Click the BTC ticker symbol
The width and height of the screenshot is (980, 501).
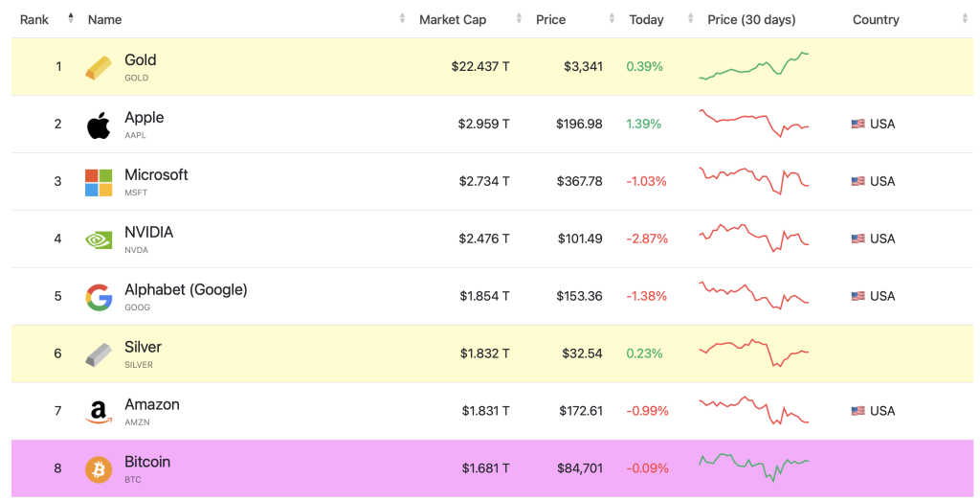pyautogui.click(x=132, y=480)
